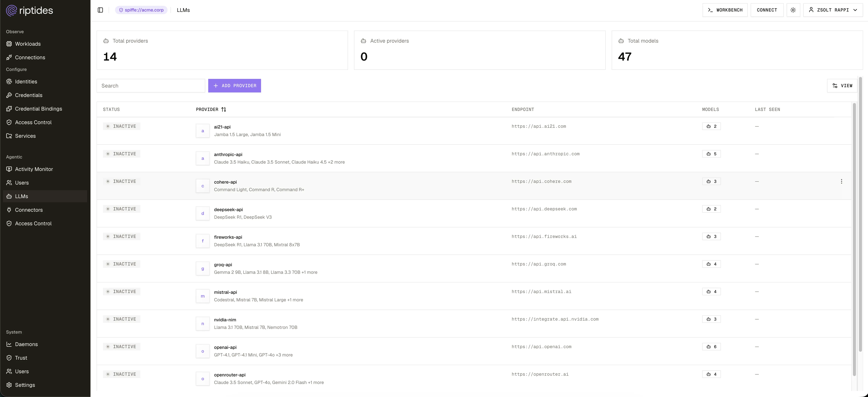
Task: Click the Last Seen column header
Action: [767, 109]
